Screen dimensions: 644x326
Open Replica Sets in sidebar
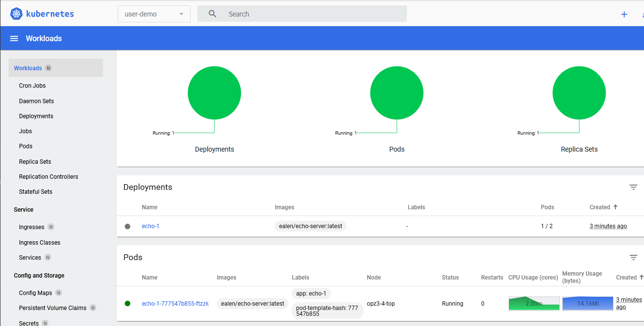(35, 162)
